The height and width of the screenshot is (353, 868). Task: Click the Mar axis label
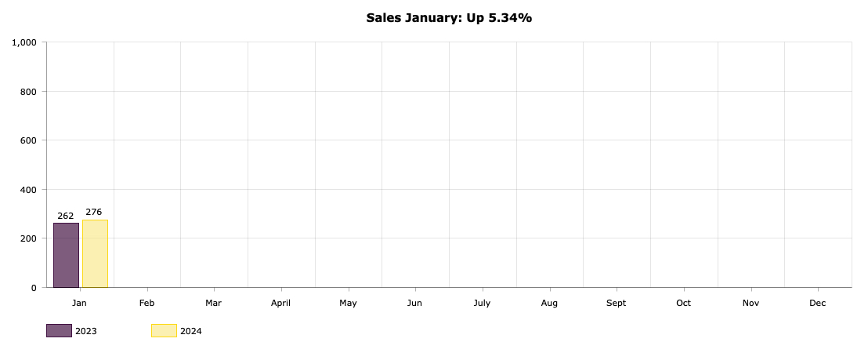[214, 303]
